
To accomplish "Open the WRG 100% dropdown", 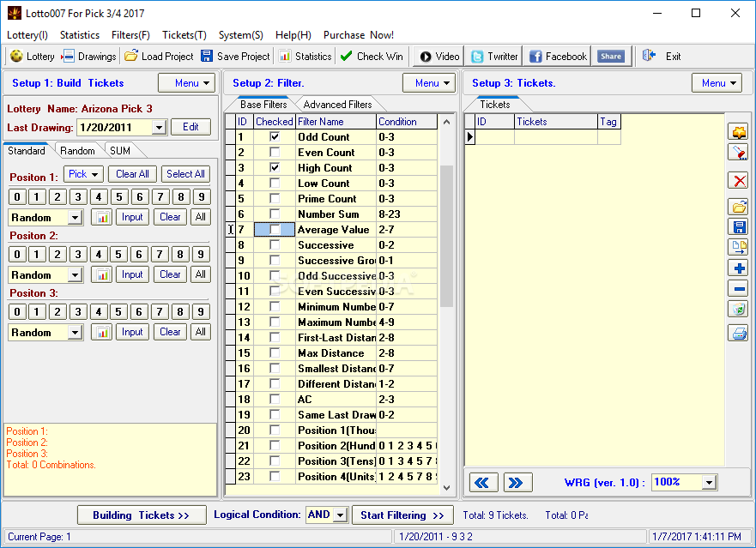I will (708, 483).
